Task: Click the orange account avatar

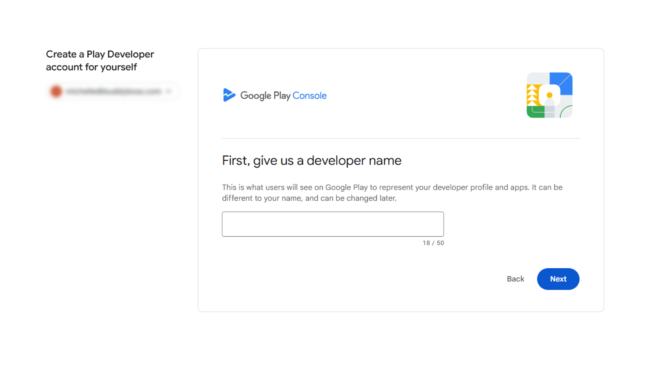Action: pos(56,91)
